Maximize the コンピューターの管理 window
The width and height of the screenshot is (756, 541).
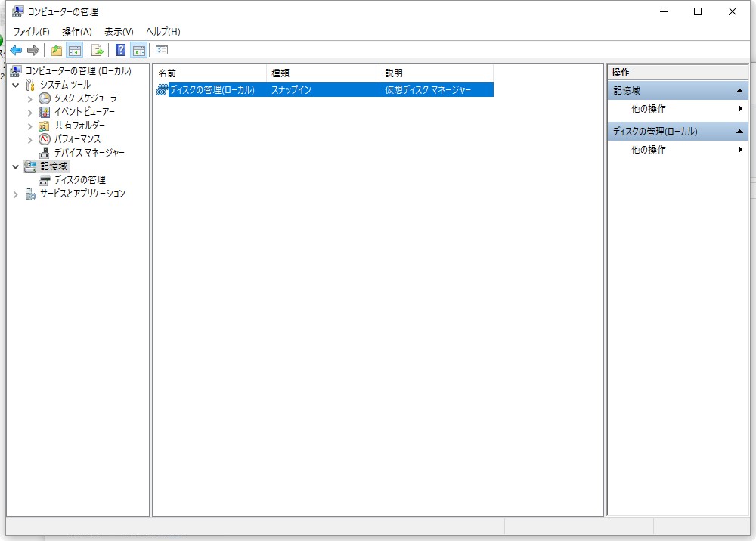tap(698, 11)
